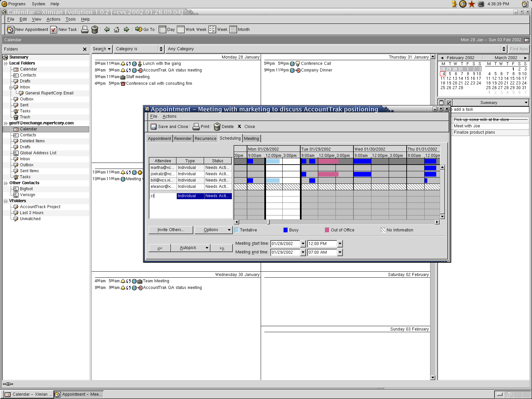This screenshot has width=532, height=399.
Task: Click the meeting start time field
Action: click(322, 244)
